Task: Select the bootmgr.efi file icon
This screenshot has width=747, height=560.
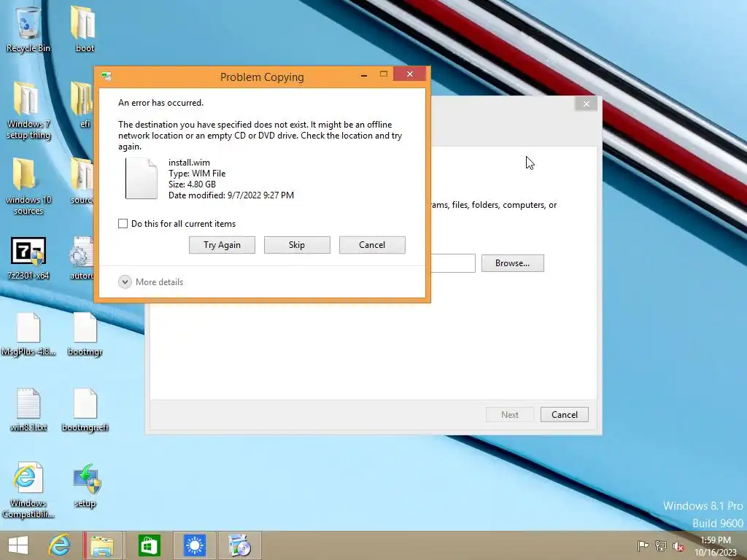Action: (85, 410)
